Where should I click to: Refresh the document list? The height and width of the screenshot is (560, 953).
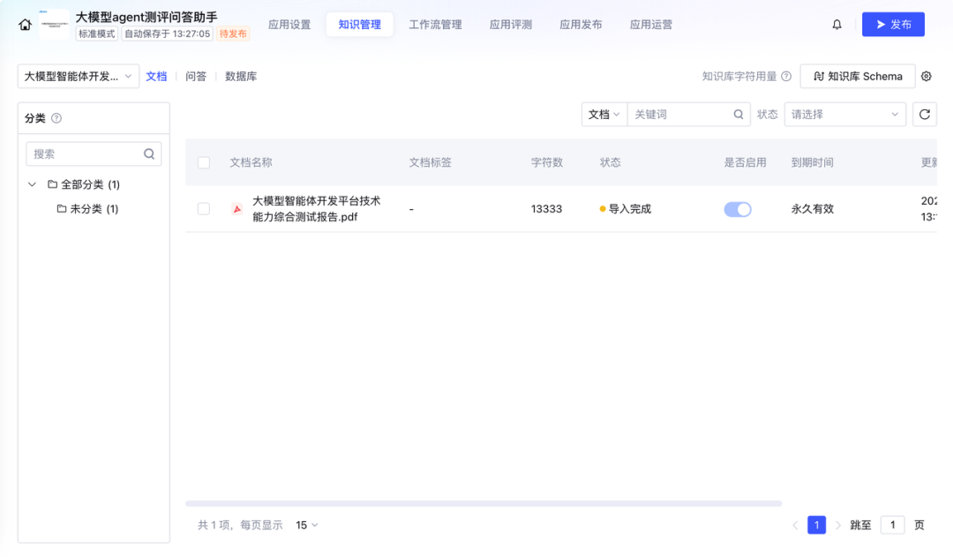pos(924,114)
